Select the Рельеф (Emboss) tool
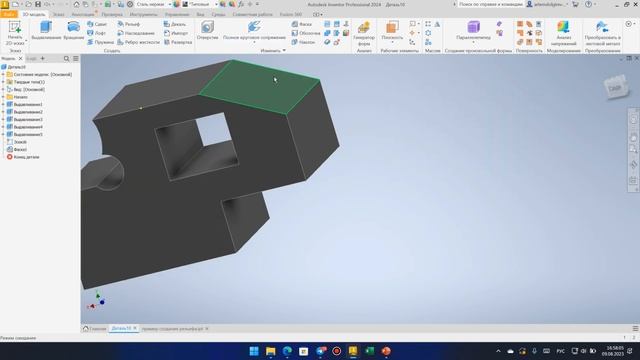 click(x=129, y=24)
